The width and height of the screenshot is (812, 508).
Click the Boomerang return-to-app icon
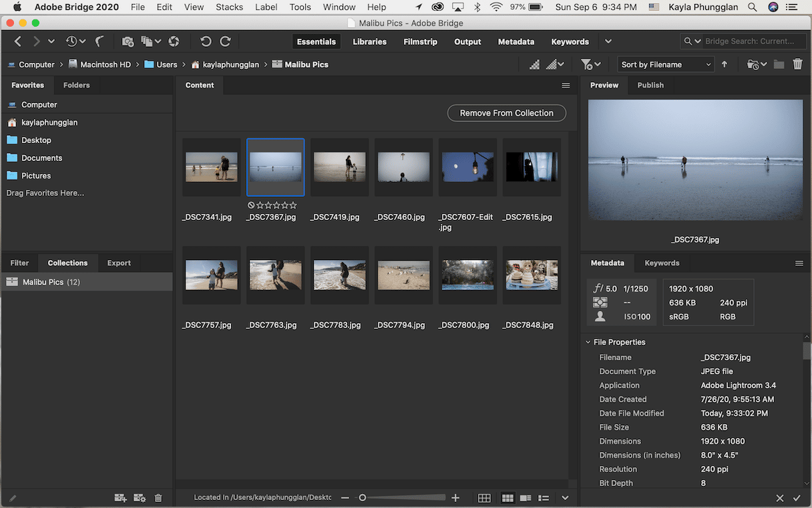(x=99, y=41)
